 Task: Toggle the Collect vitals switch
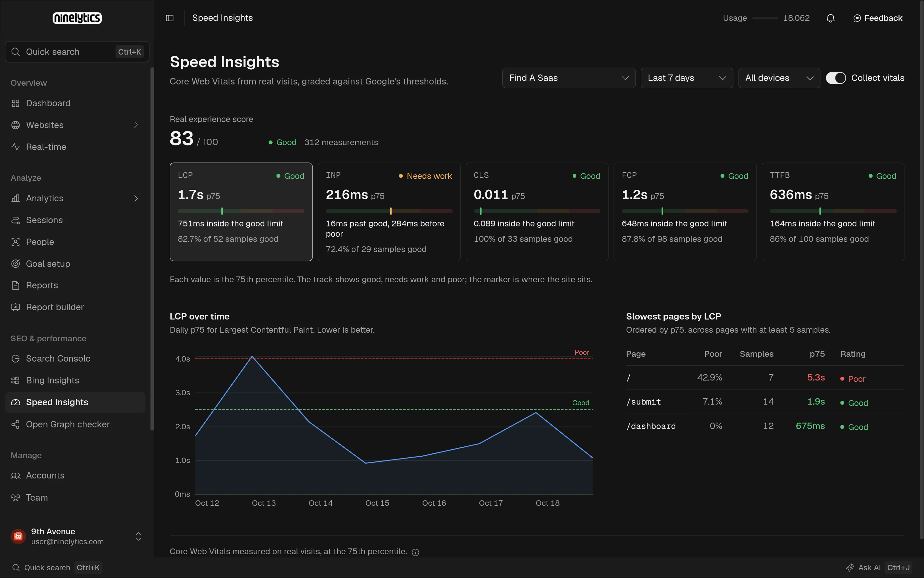[836, 78]
